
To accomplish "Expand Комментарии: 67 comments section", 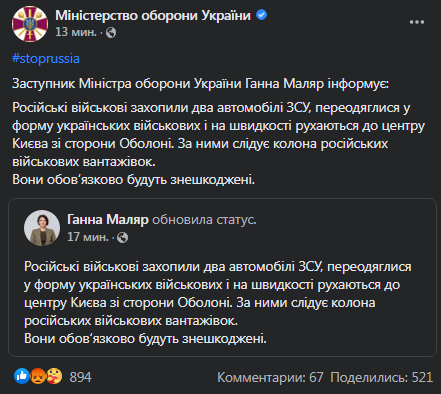I will click(x=270, y=377).
